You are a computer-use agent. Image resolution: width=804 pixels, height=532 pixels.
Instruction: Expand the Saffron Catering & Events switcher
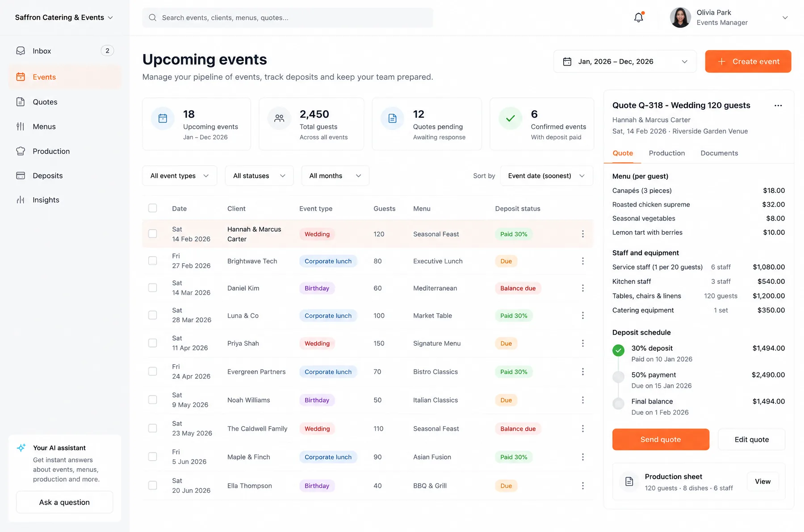[x=64, y=17]
